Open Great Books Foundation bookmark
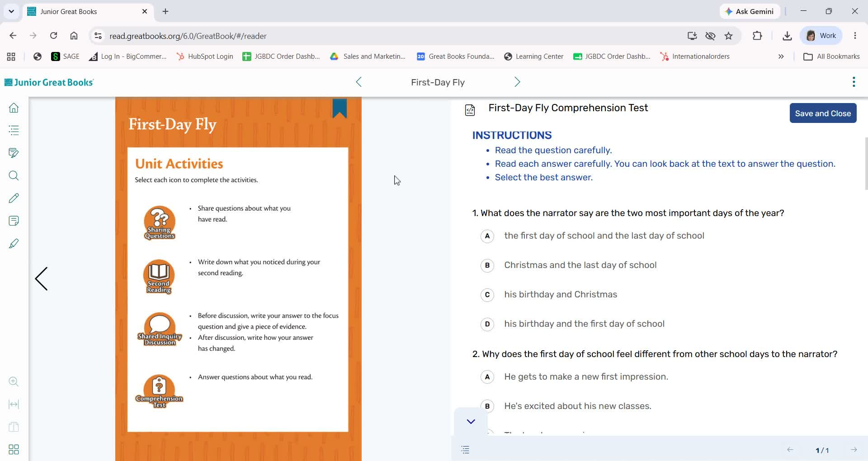 point(455,56)
